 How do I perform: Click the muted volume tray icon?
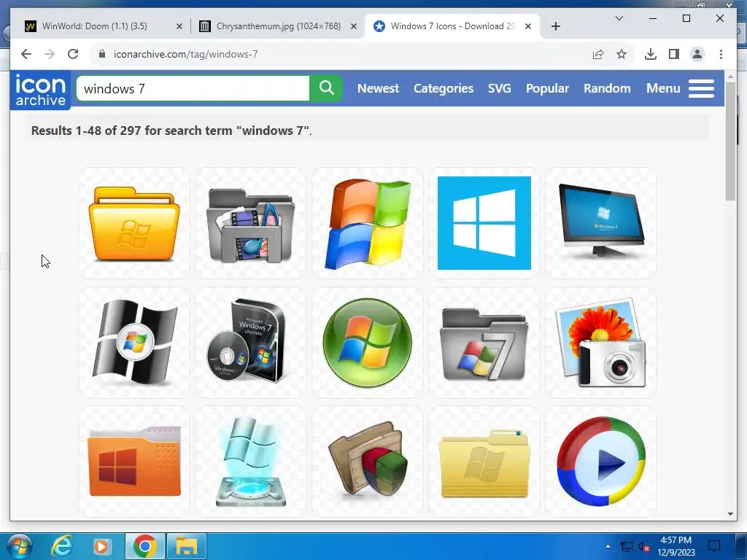click(643, 547)
